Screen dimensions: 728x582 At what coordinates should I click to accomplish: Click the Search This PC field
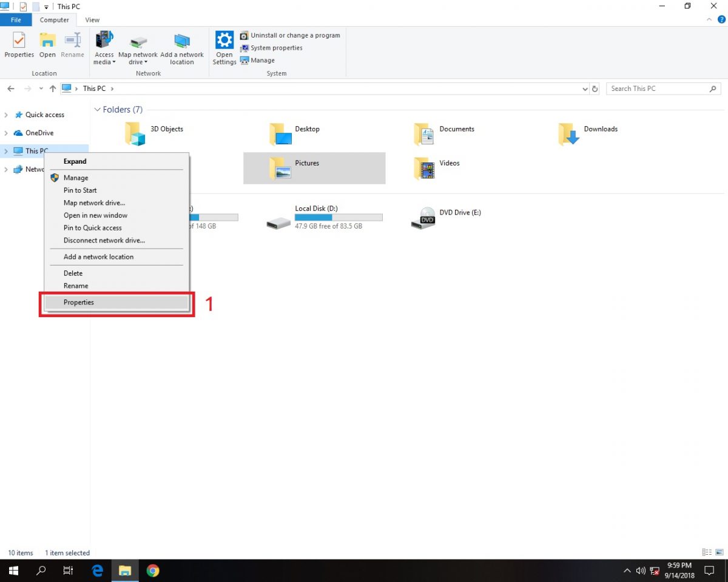point(658,89)
